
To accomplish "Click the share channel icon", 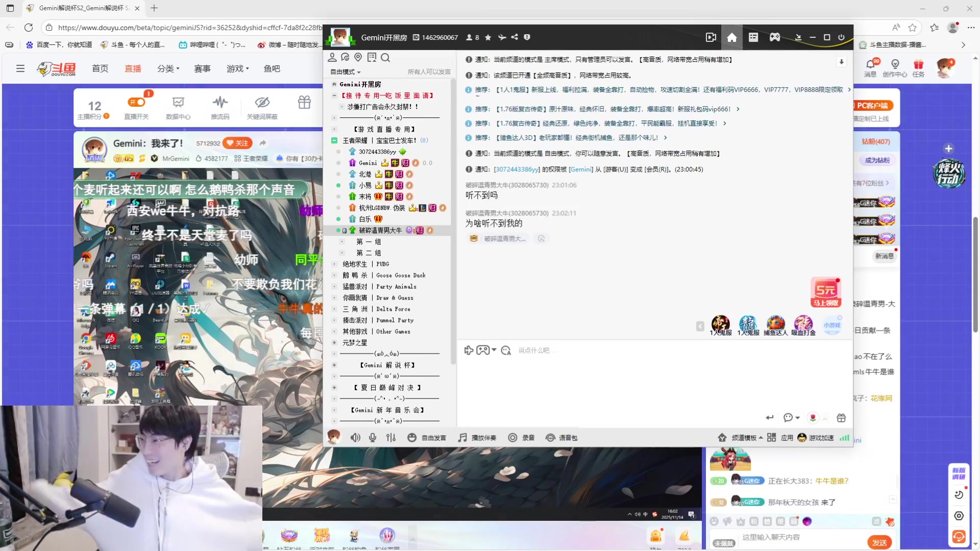I will click(x=514, y=37).
